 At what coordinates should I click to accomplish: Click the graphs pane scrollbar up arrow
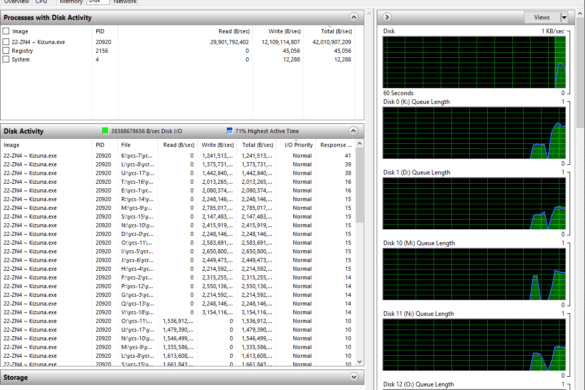point(580,14)
